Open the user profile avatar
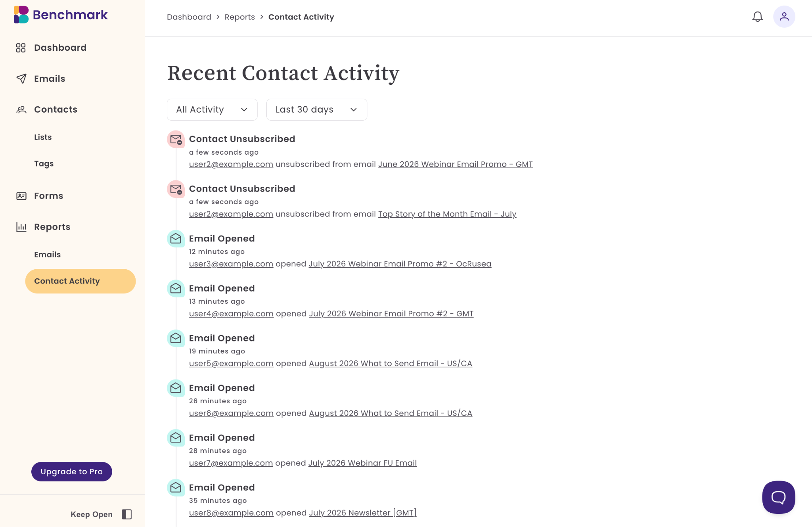 pyautogui.click(x=784, y=17)
